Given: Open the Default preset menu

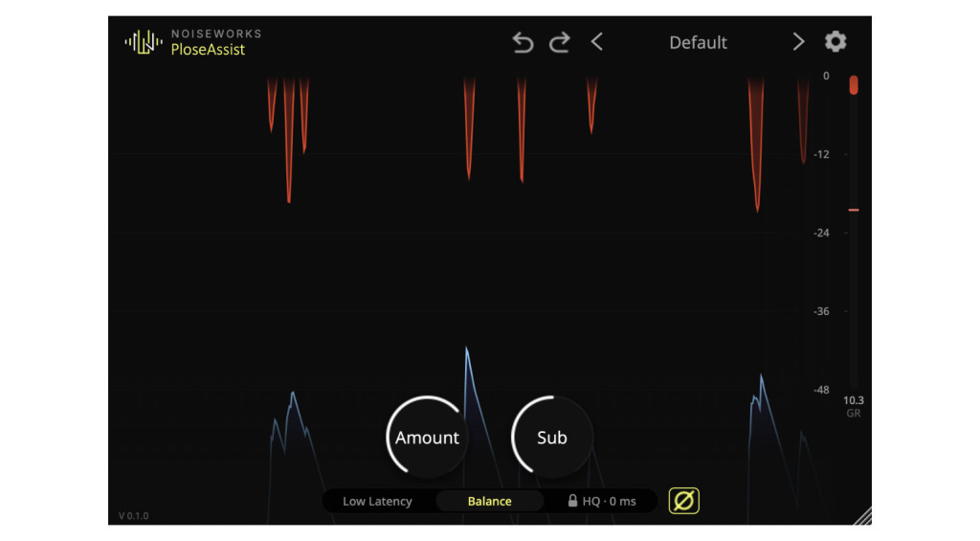Looking at the screenshot, I should tap(698, 42).
